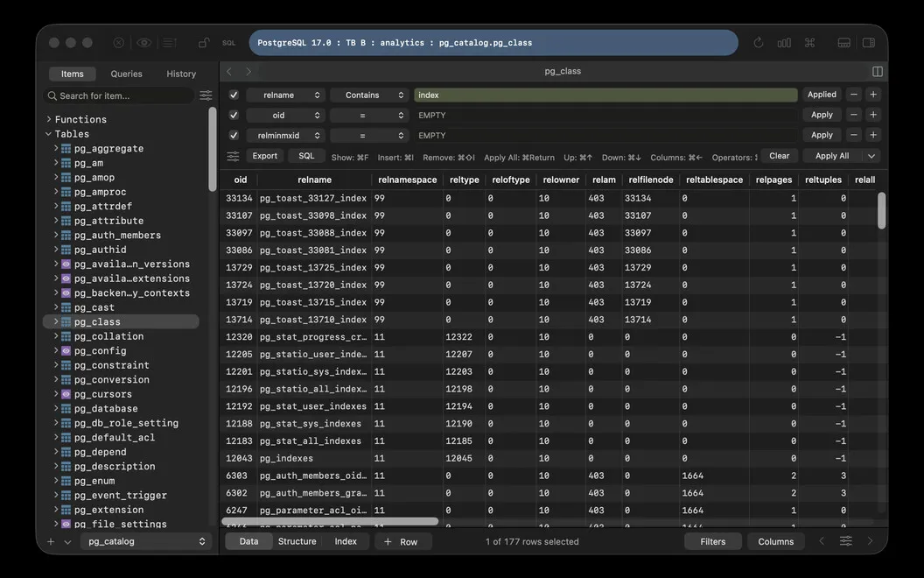The height and width of the screenshot is (578, 924).
Task: Click the relname filter value field
Action: (x=605, y=95)
